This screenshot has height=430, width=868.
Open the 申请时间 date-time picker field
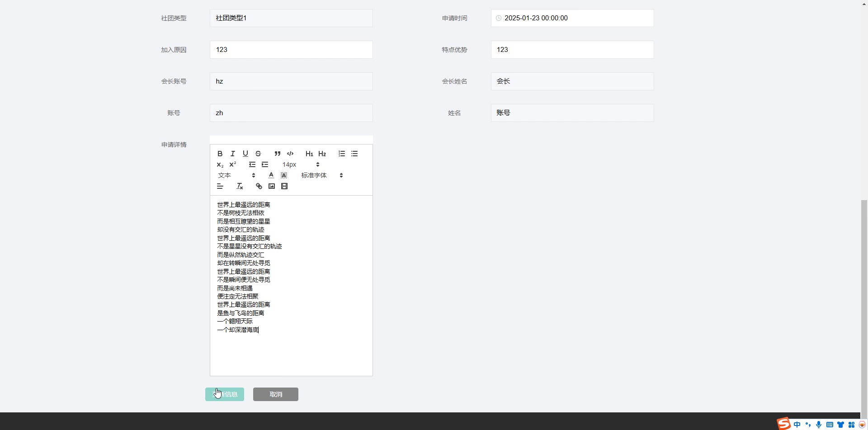pyautogui.click(x=572, y=18)
